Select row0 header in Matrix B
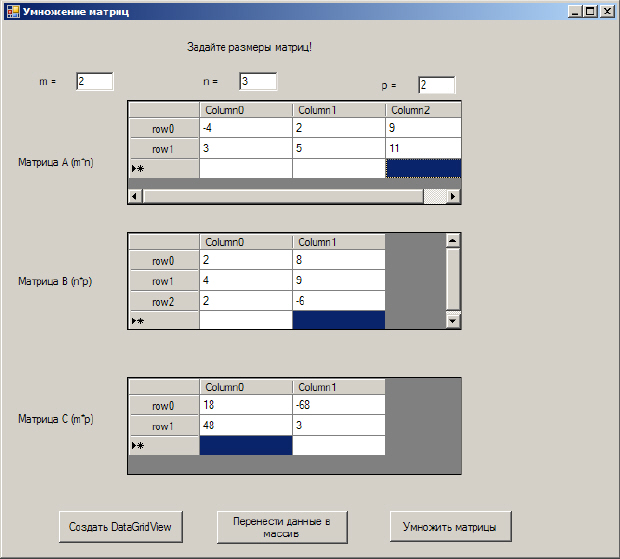 164,260
